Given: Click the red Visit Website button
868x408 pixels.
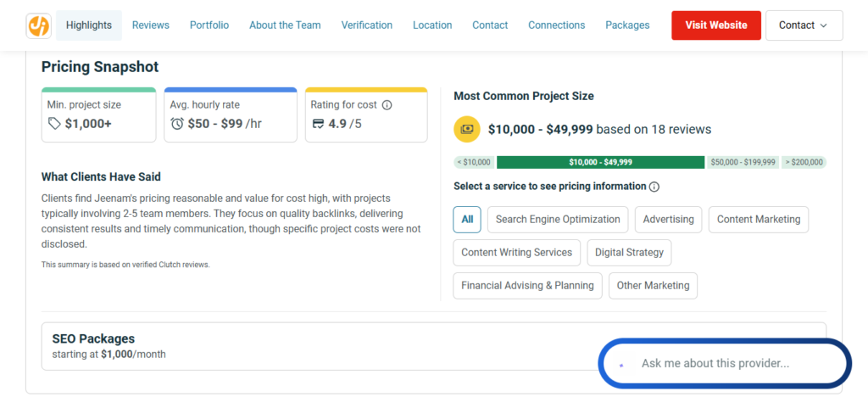Looking at the screenshot, I should point(716,25).
